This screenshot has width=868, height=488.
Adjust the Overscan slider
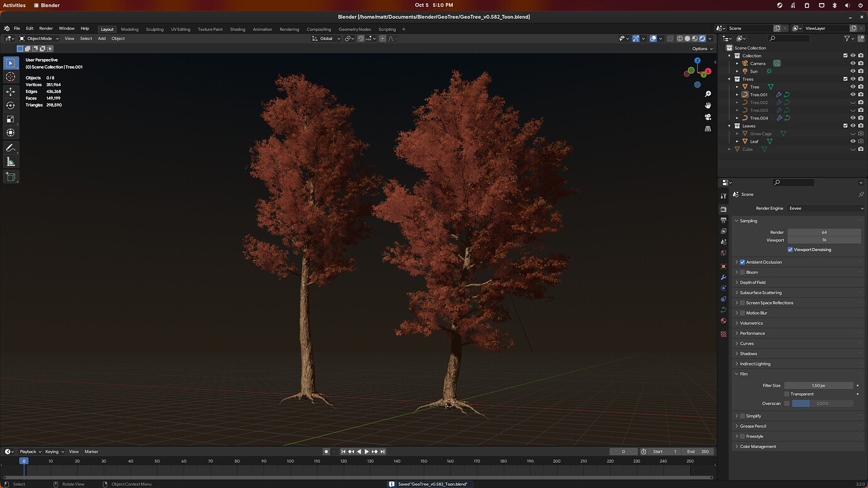pyautogui.click(x=823, y=404)
